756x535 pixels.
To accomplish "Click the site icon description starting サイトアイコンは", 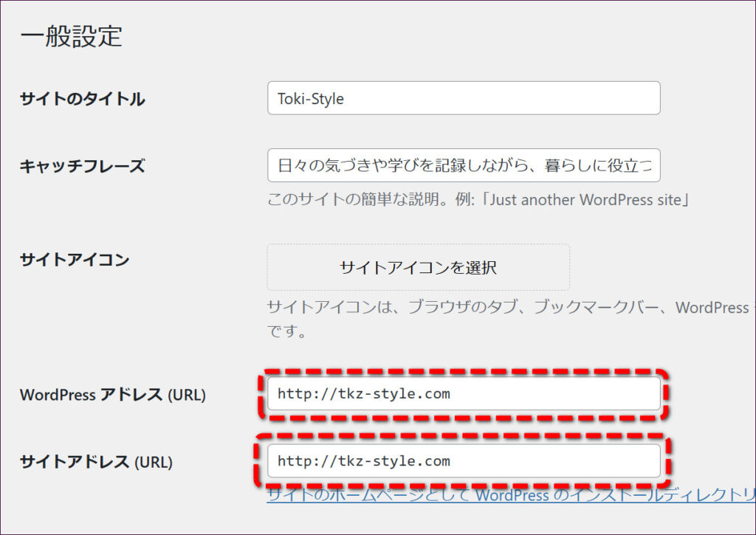I will tap(509, 307).
